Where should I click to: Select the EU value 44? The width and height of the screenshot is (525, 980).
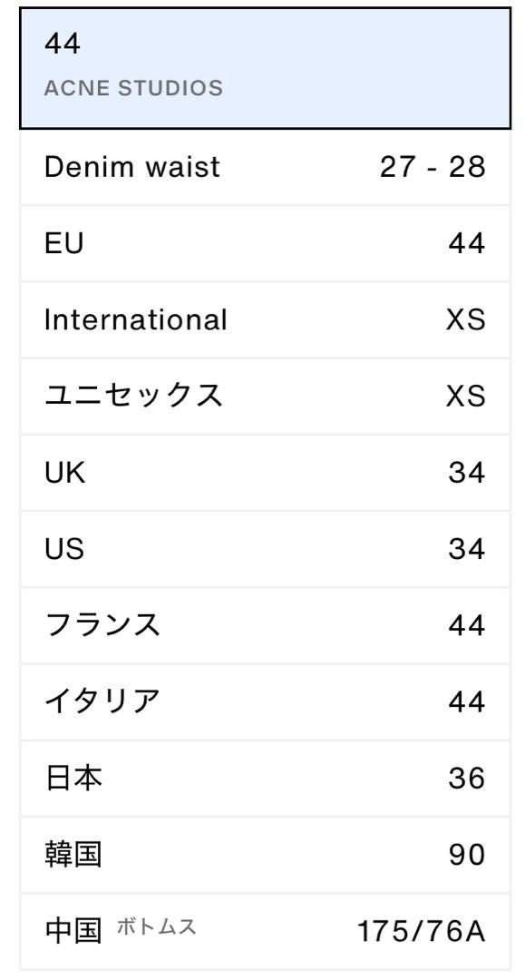click(466, 243)
